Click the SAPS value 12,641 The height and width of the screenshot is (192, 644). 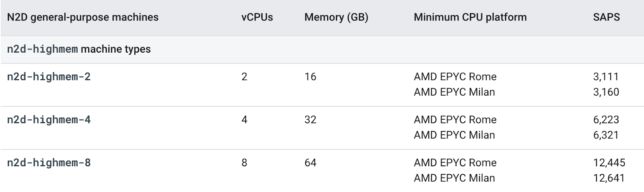609,178
